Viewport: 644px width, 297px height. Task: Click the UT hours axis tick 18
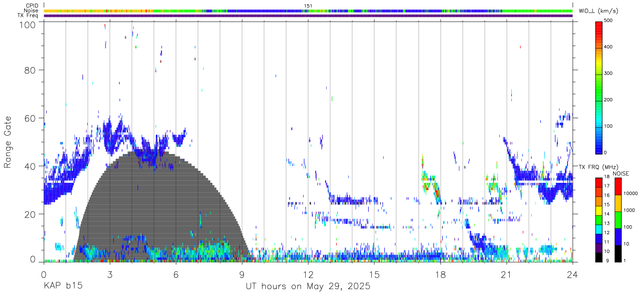[x=440, y=274]
